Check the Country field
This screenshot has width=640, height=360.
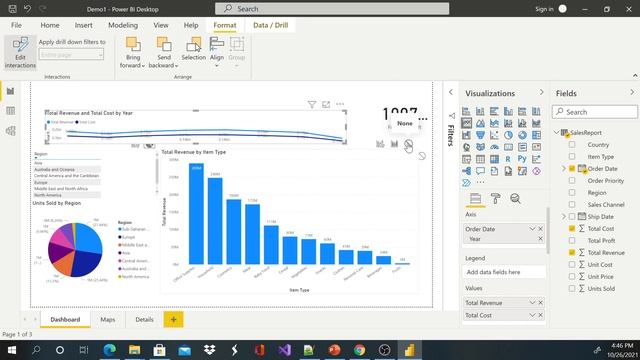click(572, 144)
